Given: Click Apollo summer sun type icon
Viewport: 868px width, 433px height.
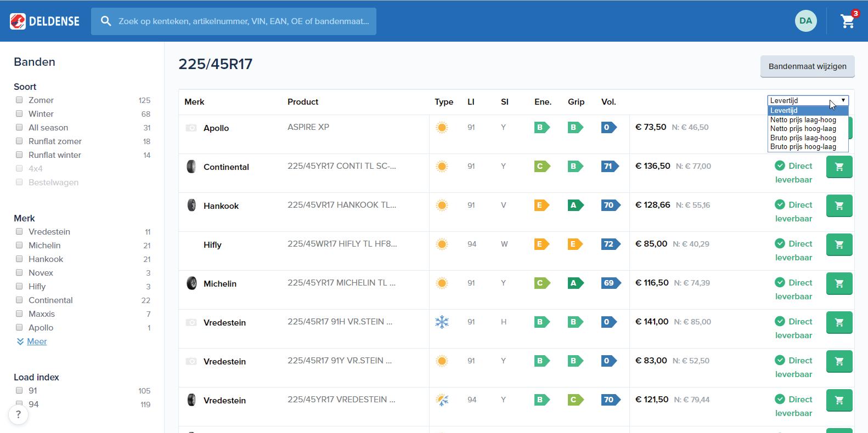Looking at the screenshot, I should click(442, 127).
